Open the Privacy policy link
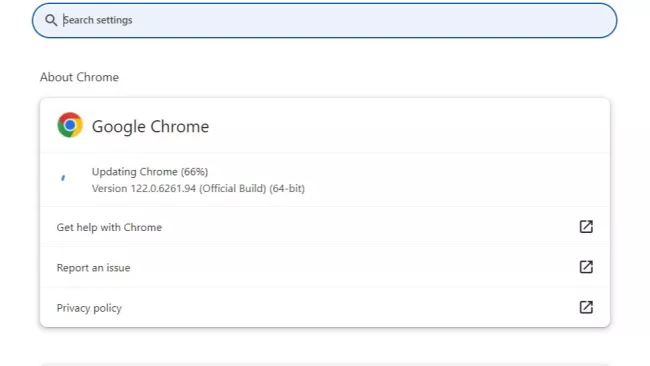The width and height of the screenshot is (650, 366). [325, 308]
